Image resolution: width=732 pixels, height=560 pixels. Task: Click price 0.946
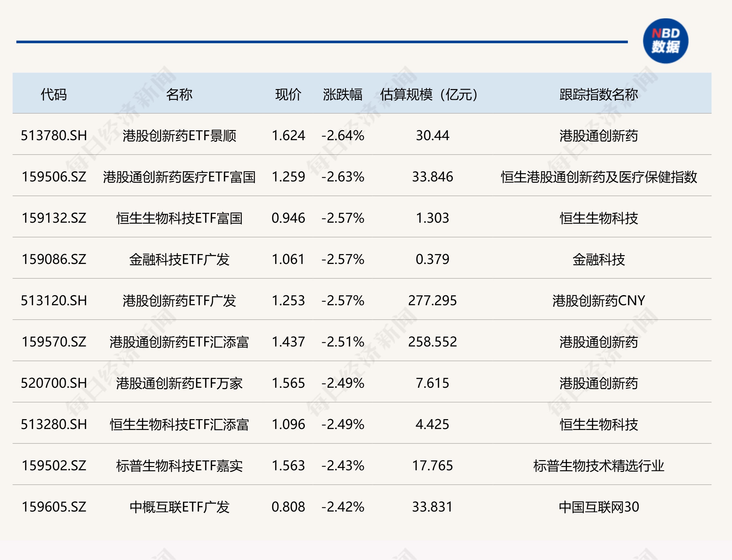tap(288, 218)
